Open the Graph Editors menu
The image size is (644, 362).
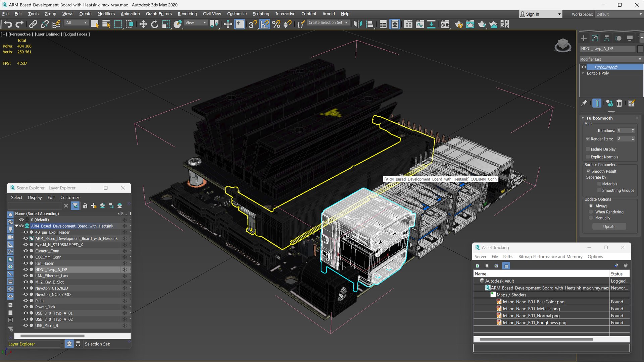click(x=158, y=14)
